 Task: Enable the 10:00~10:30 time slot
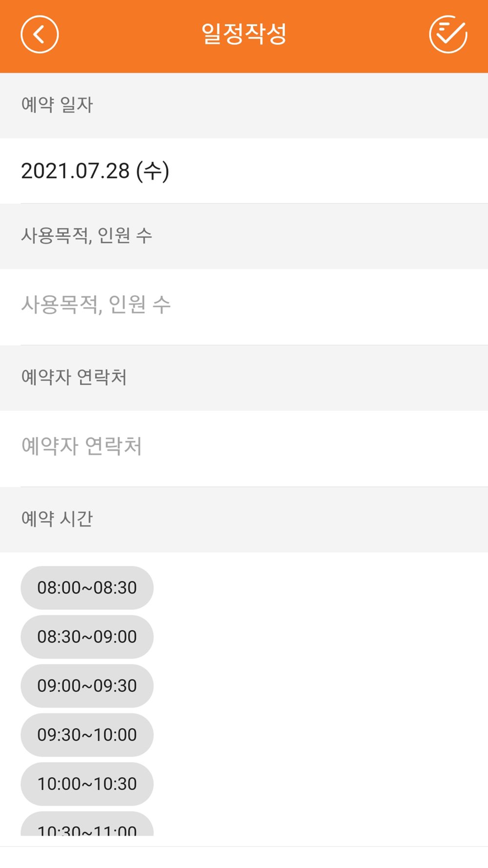click(x=87, y=784)
